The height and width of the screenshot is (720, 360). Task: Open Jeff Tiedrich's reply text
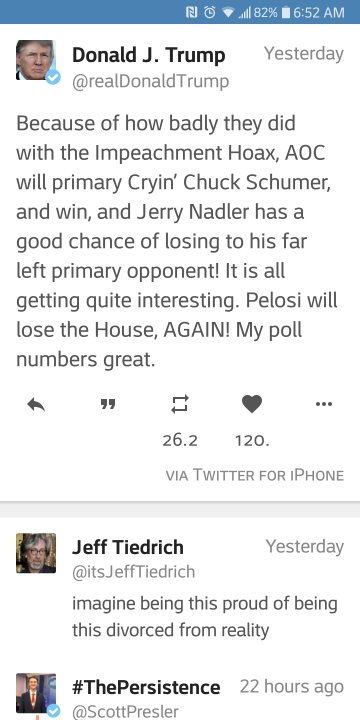[x=205, y=617]
